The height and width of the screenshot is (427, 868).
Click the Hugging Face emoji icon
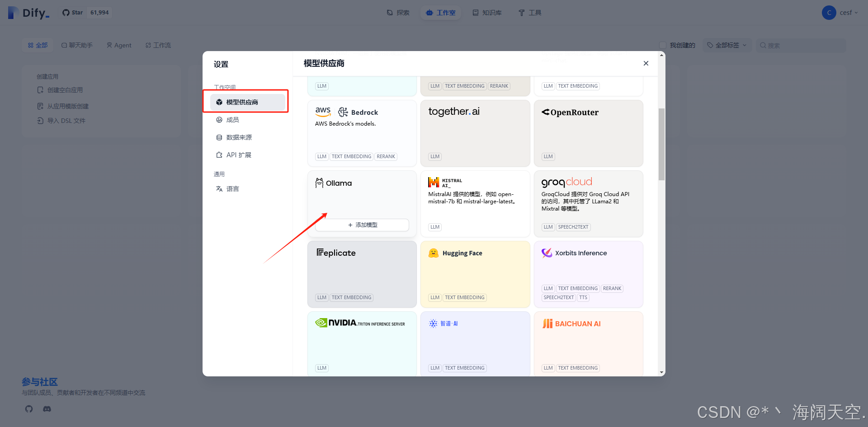pos(434,253)
